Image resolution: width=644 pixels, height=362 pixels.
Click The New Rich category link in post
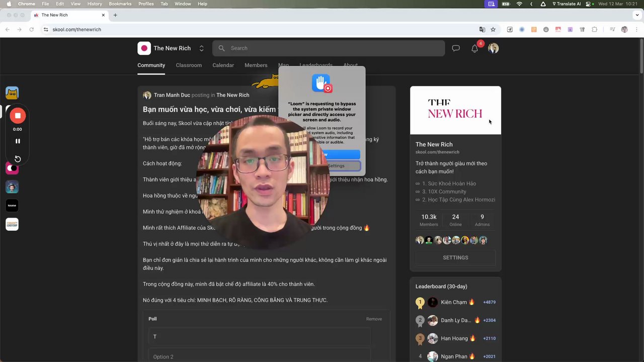pos(232,95)
